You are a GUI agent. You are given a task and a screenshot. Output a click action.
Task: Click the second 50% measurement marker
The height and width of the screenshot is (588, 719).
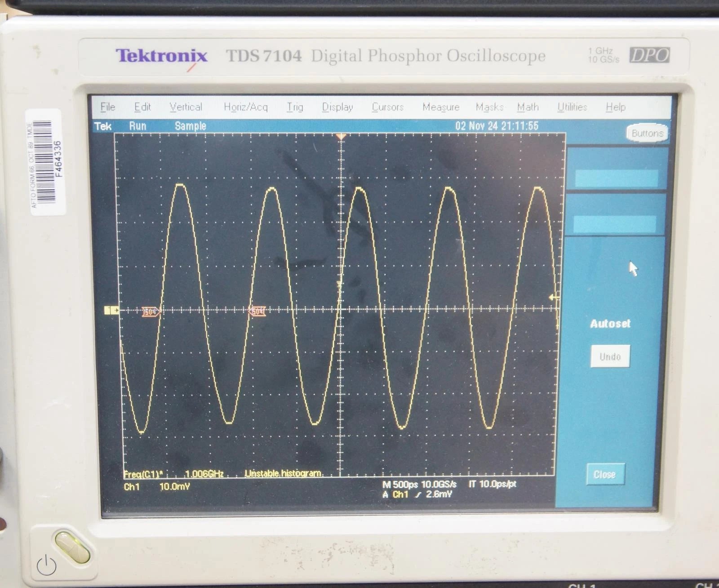click(x=257, y=311)
